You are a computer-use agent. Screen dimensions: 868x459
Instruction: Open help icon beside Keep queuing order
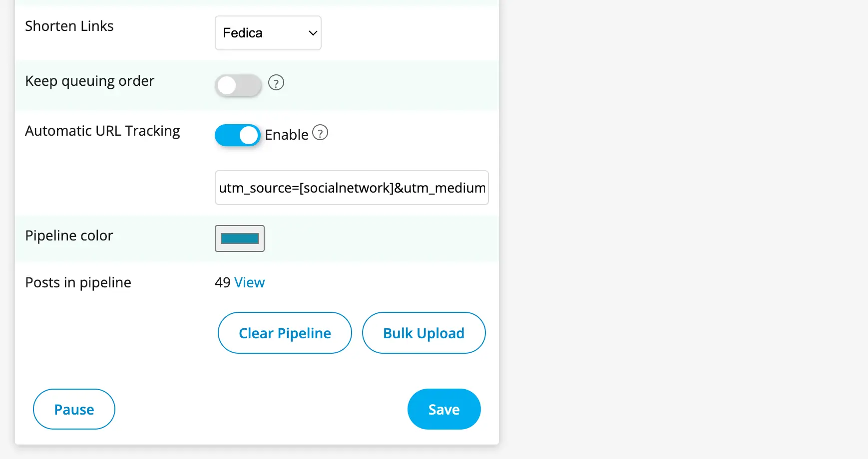pos(276,82)
